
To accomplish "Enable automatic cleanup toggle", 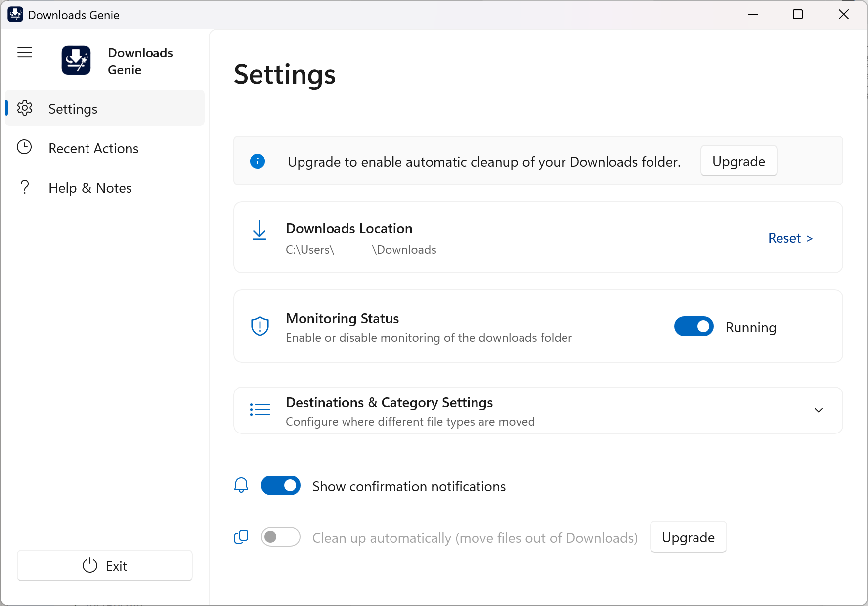I will 280,537.
